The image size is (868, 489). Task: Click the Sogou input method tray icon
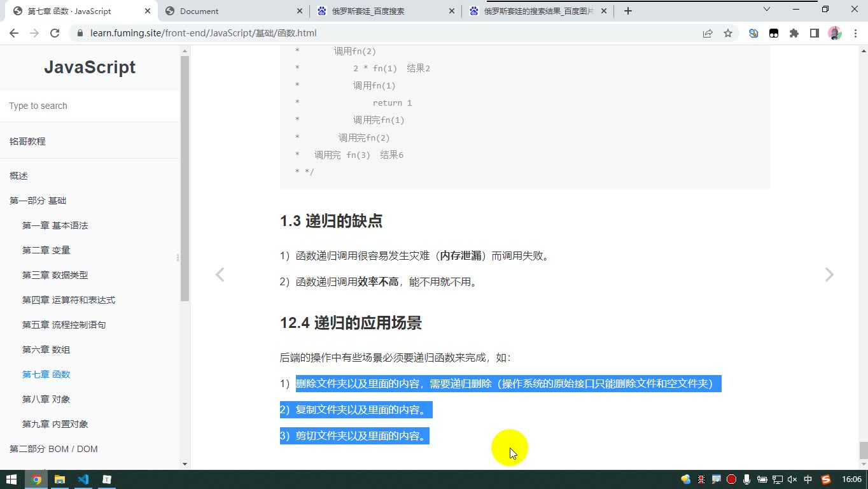(826, 479)
